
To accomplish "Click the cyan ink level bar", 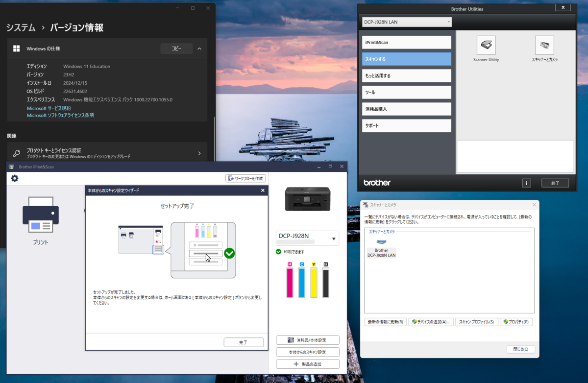I will coord(302,282).
